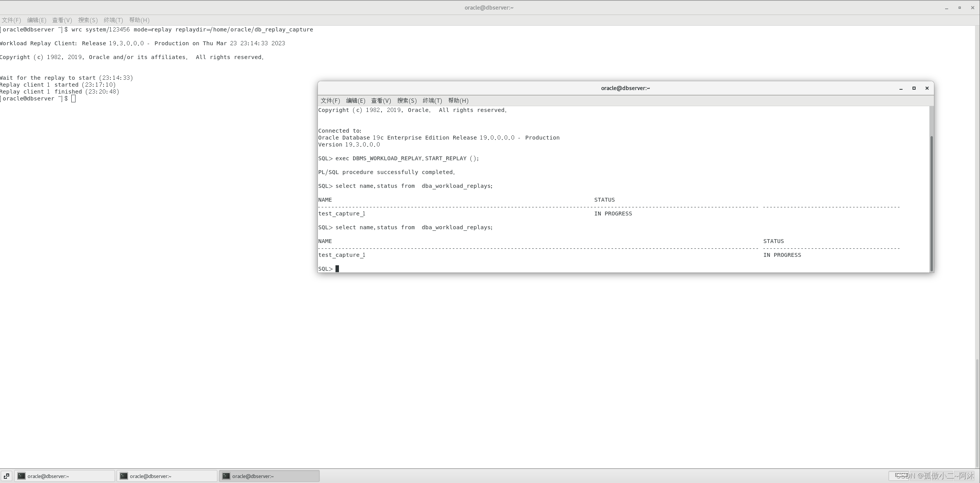Image resolution: width=980 pixels, height=483 pixels.
Task: Click first result's STATUS column header
Action: pyautogui.click(x=605, y=200)
